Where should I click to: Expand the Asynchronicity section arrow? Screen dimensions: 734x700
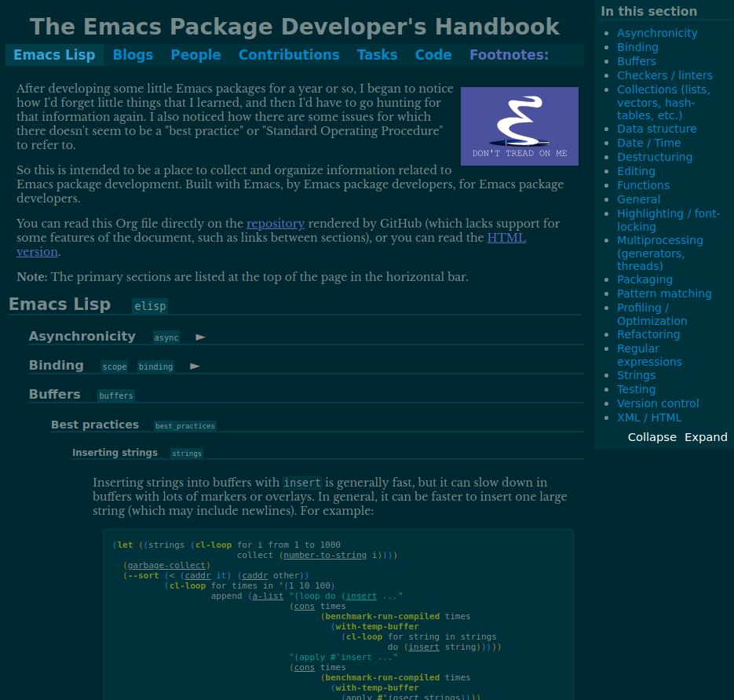pyautogui.click(x=201, y=337)
